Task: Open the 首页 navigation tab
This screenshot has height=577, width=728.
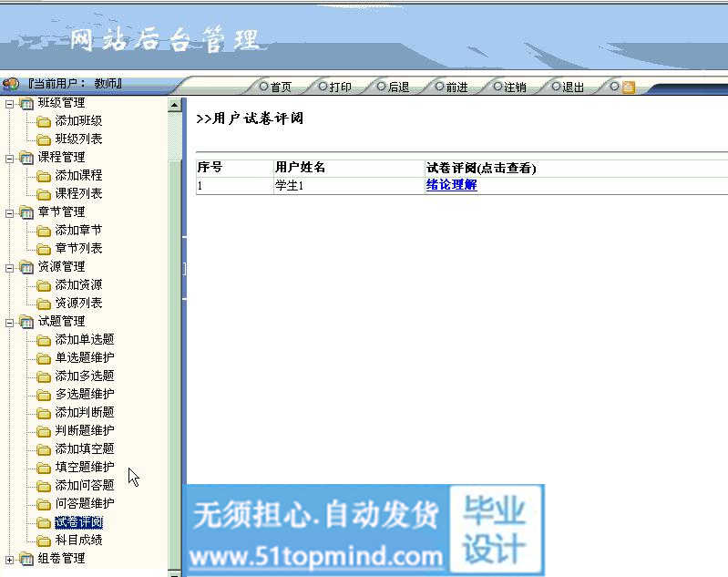Action: click(276, 87)
